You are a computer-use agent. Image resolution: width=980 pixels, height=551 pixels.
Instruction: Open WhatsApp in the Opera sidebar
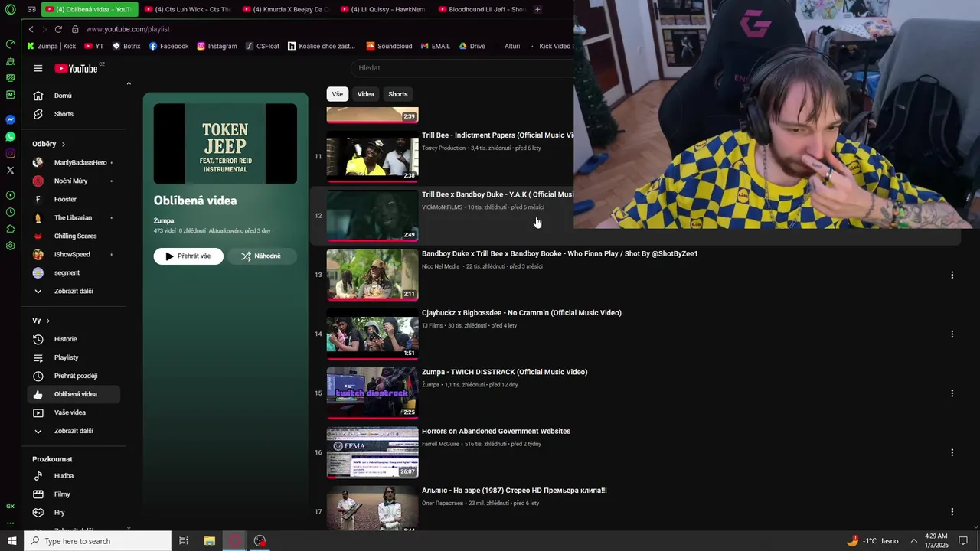(10, 136)
